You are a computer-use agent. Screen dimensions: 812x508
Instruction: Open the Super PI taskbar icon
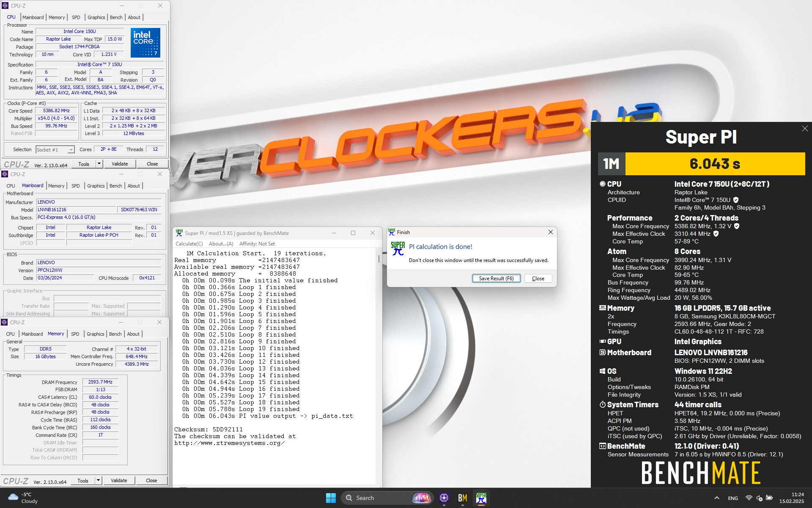pyautogui.click(x=481, y=498)
